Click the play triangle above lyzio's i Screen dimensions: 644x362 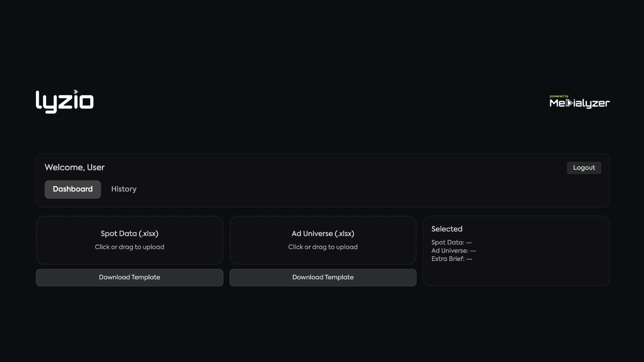76,92
